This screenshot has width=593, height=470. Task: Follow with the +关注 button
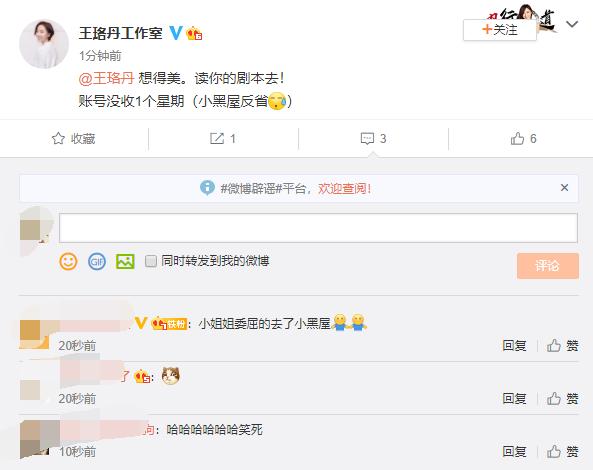click(x=500, y=30)
